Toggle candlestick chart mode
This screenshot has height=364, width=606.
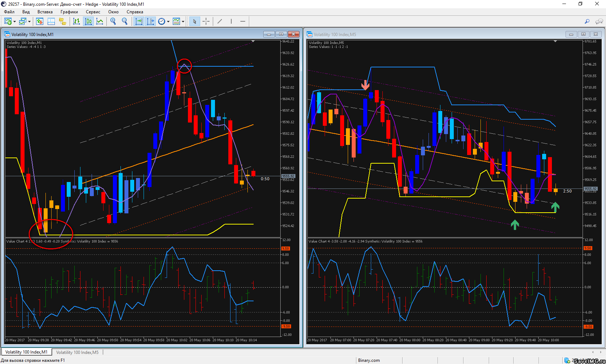(x=88, y=22)
